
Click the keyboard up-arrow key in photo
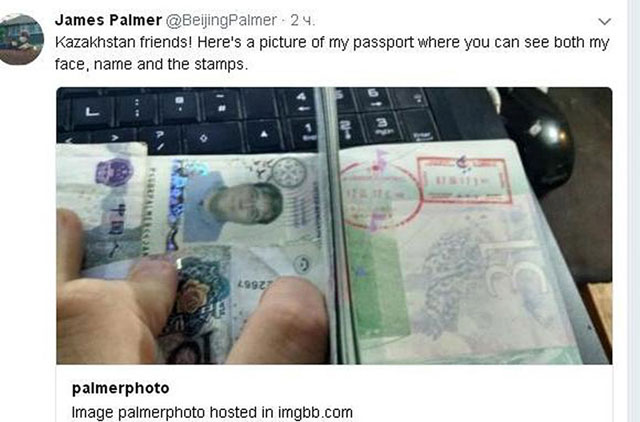pyautogui.click(x=264, y=135)
